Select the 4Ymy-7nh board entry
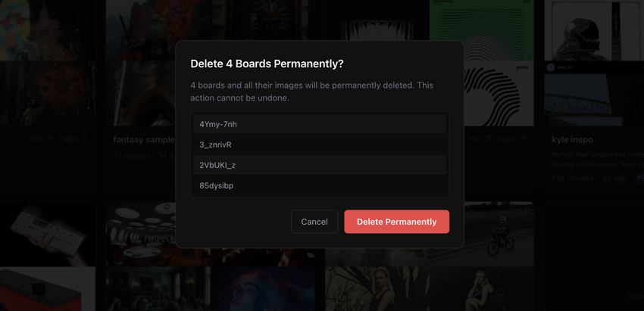The width and height of the screenshot is (644, 311). click(320, 124)
